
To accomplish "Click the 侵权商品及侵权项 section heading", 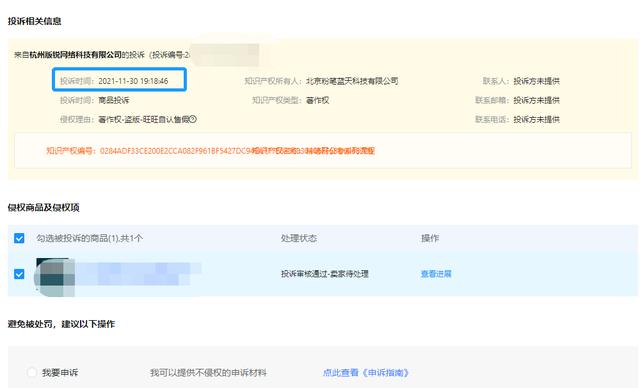I will pyautogui.click(x=43, y=207).
